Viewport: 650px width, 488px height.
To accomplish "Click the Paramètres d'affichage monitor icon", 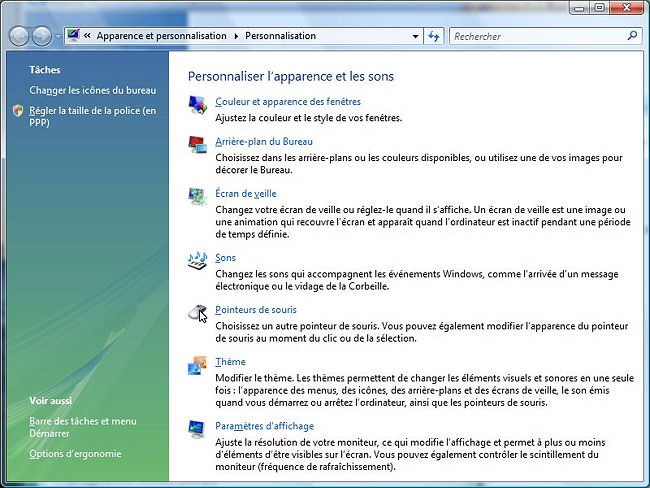I will click(198, 430).
